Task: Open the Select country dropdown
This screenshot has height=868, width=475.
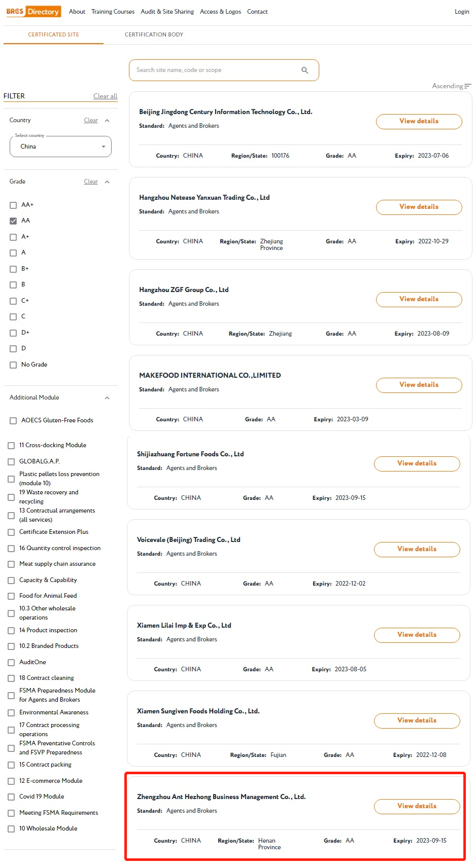Action: click(60, 147)
